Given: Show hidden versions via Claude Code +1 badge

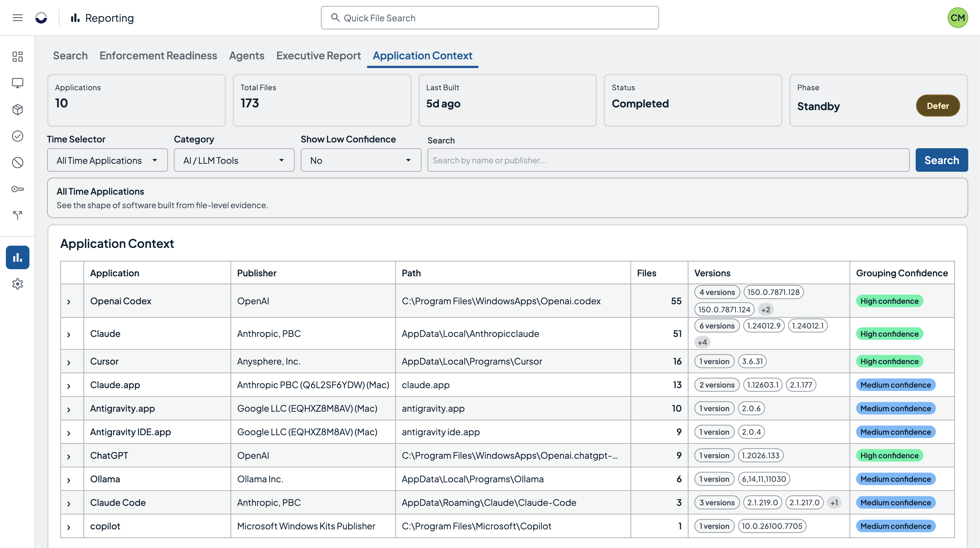Looking at the screenshot, I should pos(834,503).
